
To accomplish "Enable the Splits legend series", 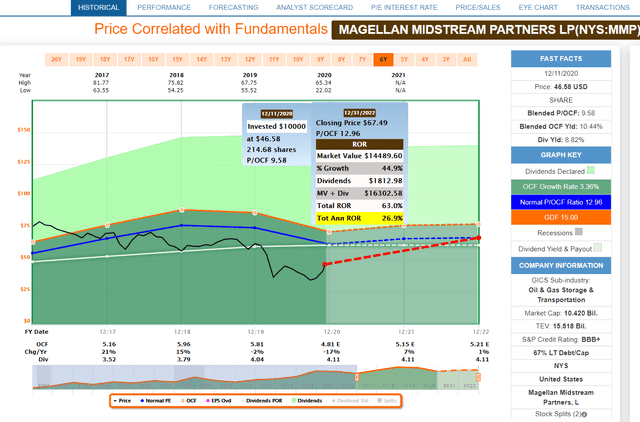I will point(387,401).
